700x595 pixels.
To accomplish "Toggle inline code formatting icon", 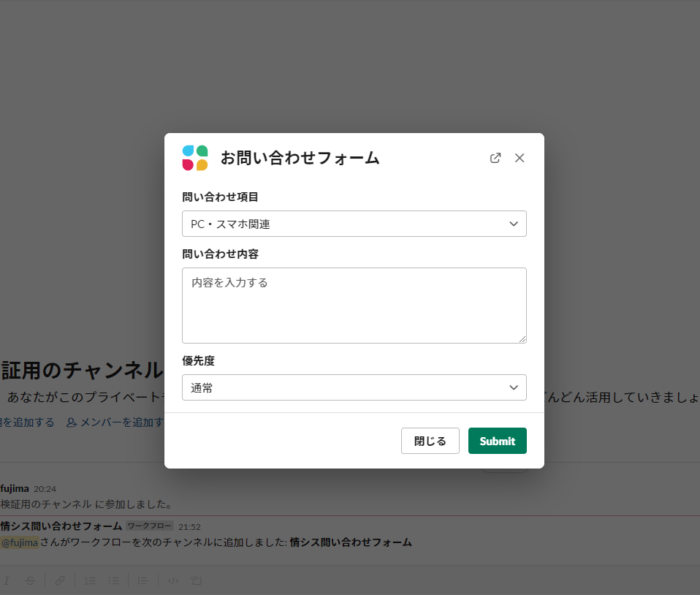I will [173, 580].
